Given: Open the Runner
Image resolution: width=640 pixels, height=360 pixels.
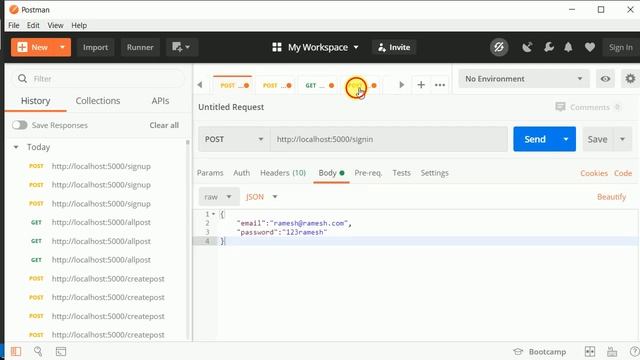Looking at the screenshot, I should tap(140, 47).
